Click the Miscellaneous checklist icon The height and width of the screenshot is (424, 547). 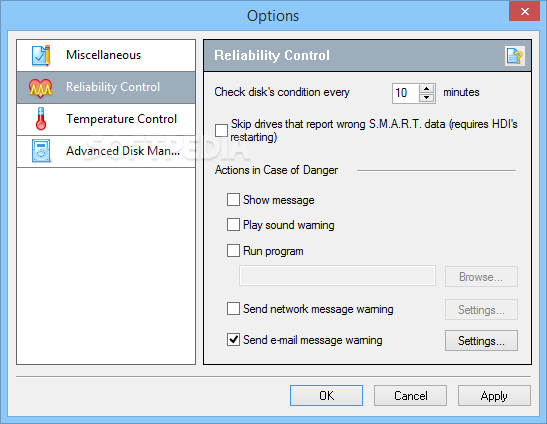pos(41,55)
